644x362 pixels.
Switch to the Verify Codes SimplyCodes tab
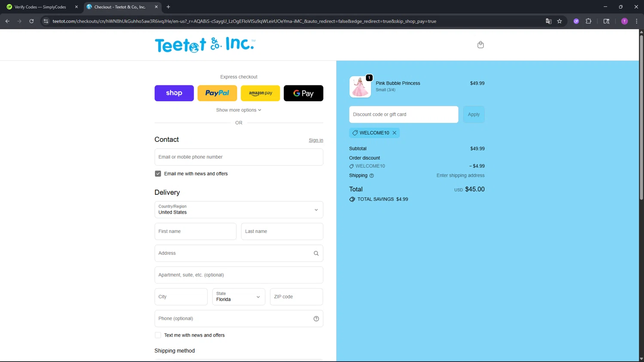(42, 7)
